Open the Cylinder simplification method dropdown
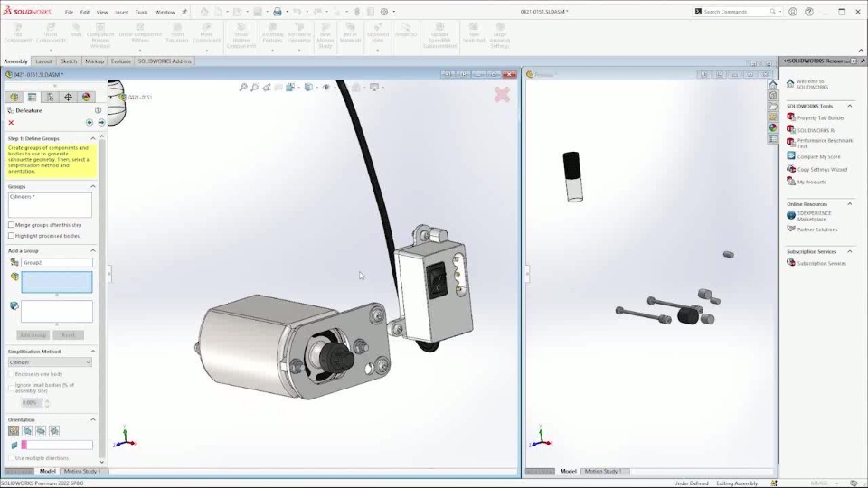This screenshot has width=868, height=488. (x=50, y=362)
